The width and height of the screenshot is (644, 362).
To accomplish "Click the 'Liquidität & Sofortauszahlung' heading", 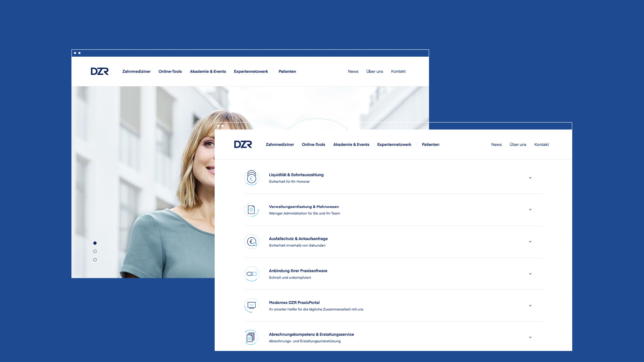I will 296,175.
